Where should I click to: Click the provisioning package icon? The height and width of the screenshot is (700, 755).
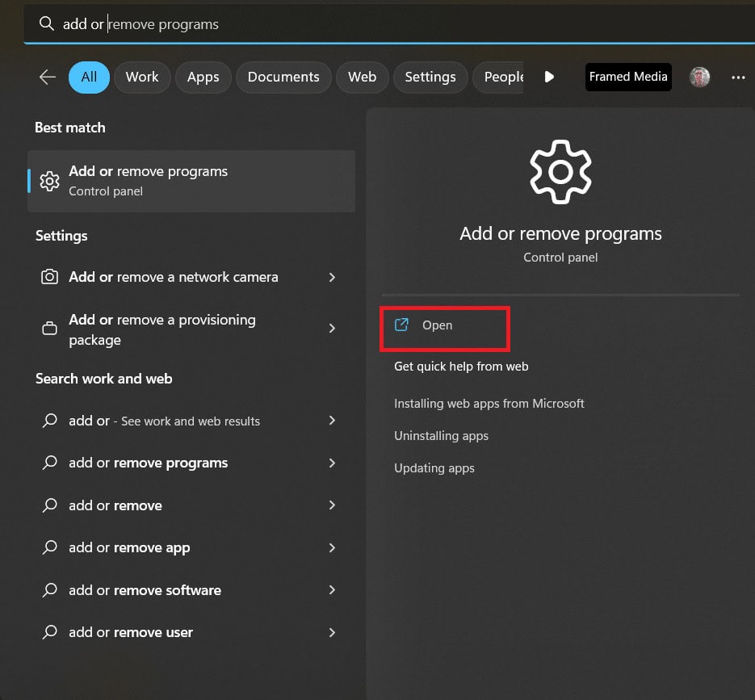click(49, 329)
